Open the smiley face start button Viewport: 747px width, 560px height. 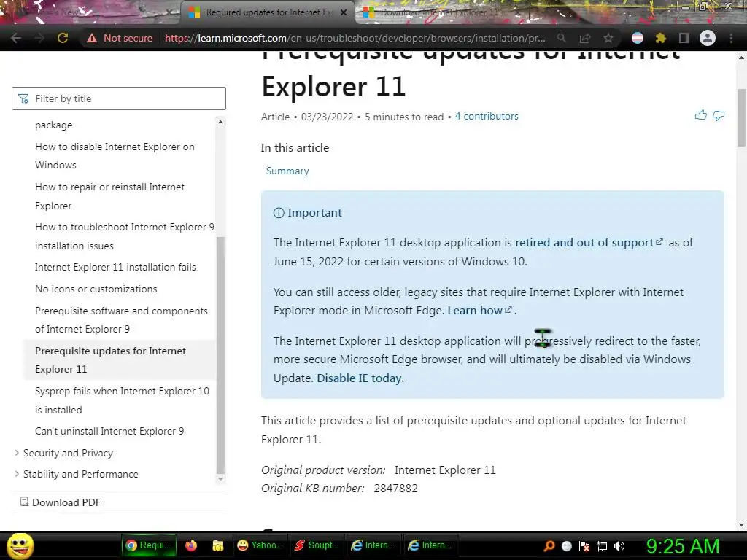click(20, 545)
